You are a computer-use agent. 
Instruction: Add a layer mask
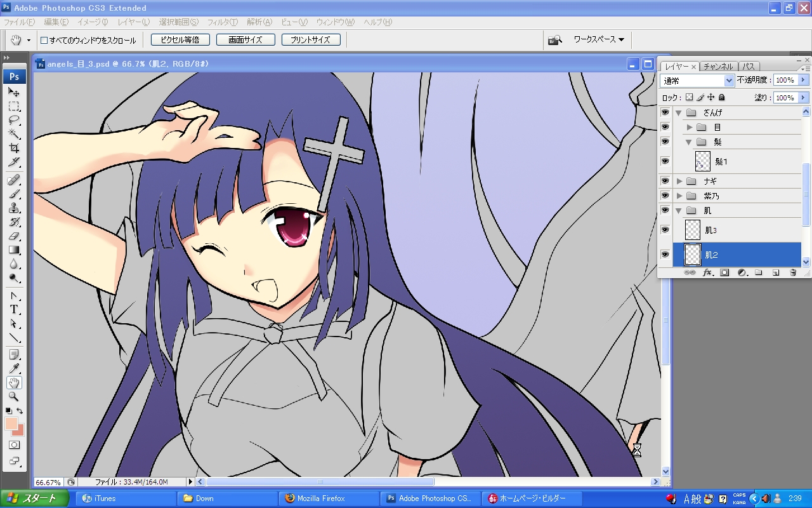724,272
